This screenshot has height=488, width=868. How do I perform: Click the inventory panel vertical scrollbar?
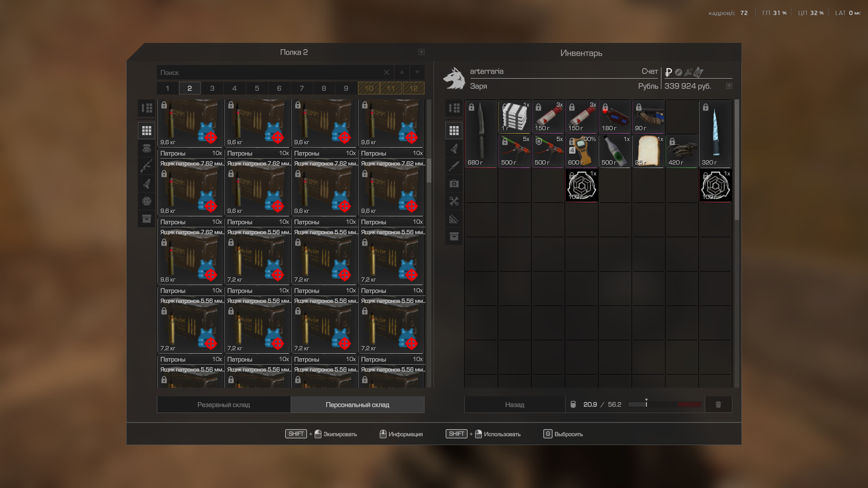pos(737,160)
